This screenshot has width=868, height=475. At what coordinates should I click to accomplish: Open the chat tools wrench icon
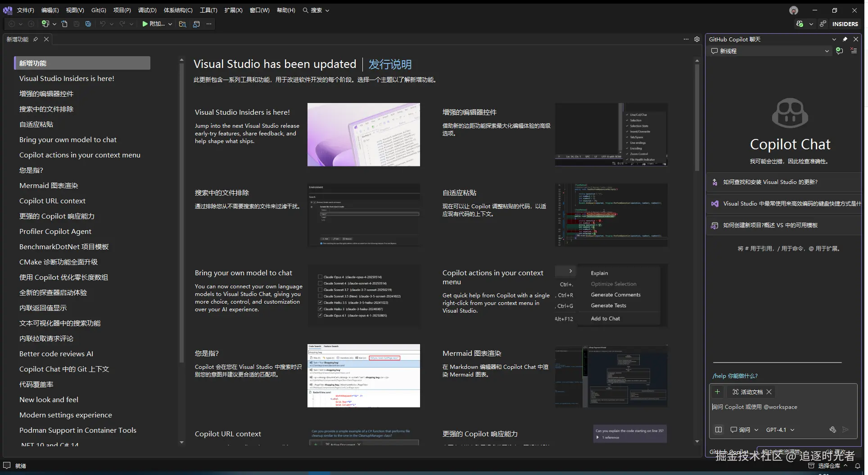pos(833,430)
